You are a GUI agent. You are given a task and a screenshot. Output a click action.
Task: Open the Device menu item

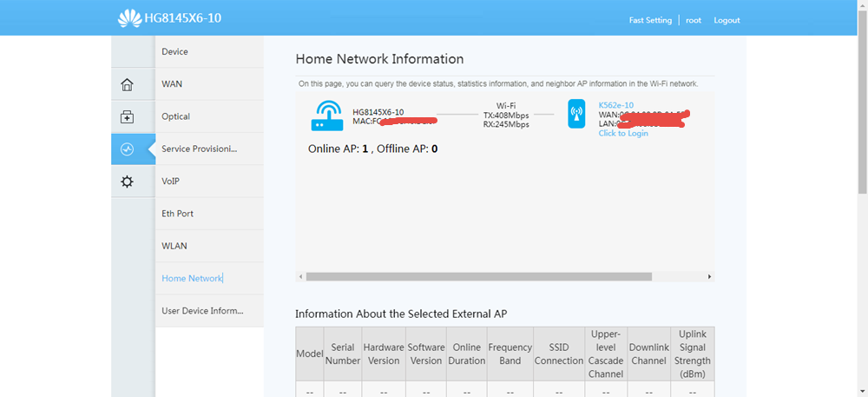(209, 51)
